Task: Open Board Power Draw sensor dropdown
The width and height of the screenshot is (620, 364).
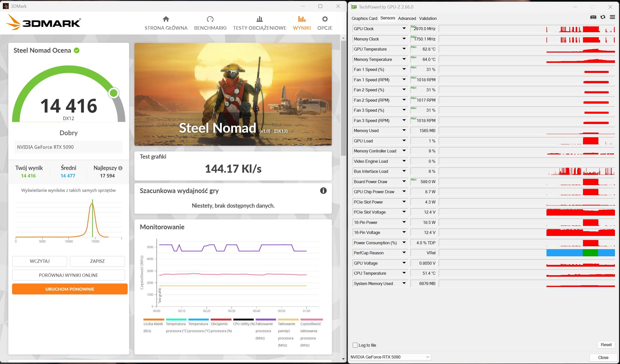Action: coord(404,181)
